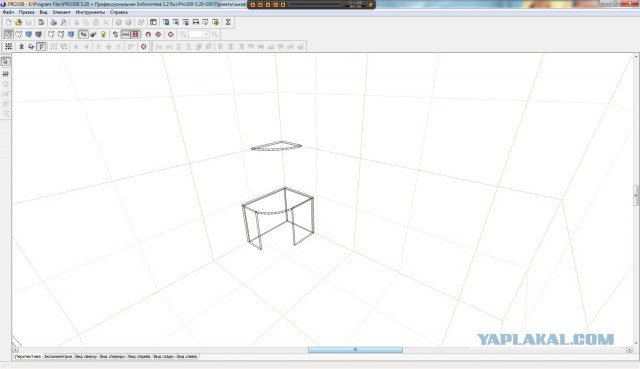Viewport: 640px width, 369px height.
Task: Toggle the red grid display button
Action: pos(136,34)
